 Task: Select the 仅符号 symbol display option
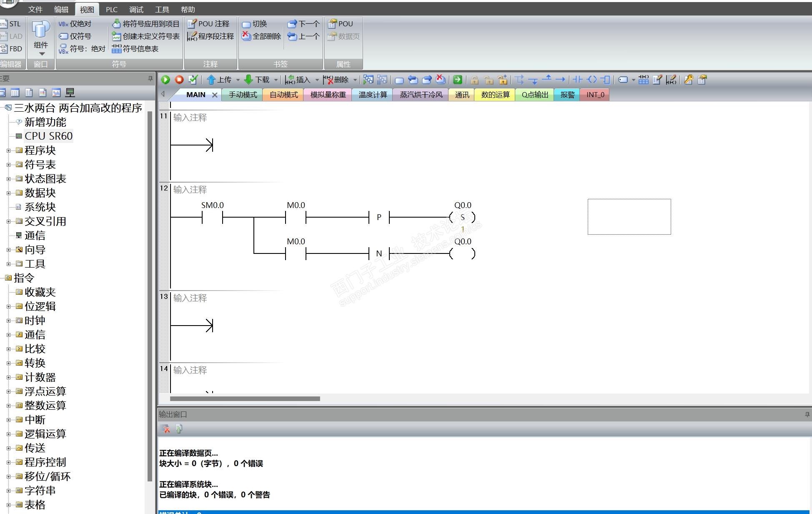75,36
